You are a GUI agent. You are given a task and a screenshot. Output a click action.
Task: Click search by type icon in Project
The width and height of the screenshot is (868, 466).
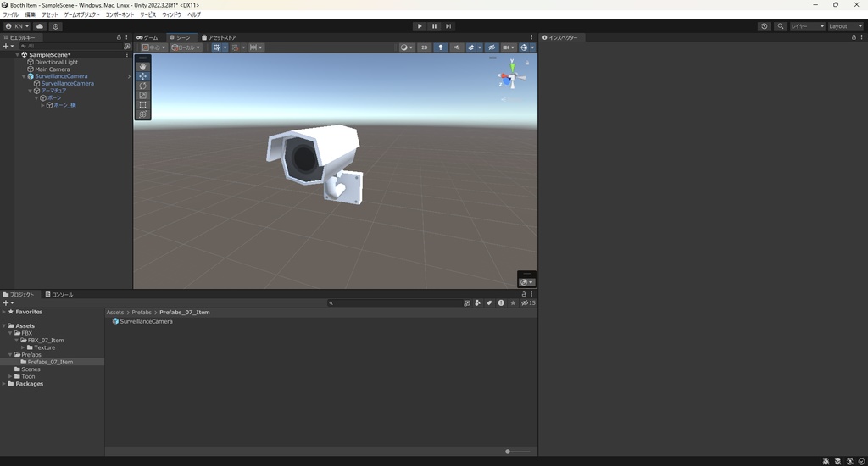[x=477, y=302]
